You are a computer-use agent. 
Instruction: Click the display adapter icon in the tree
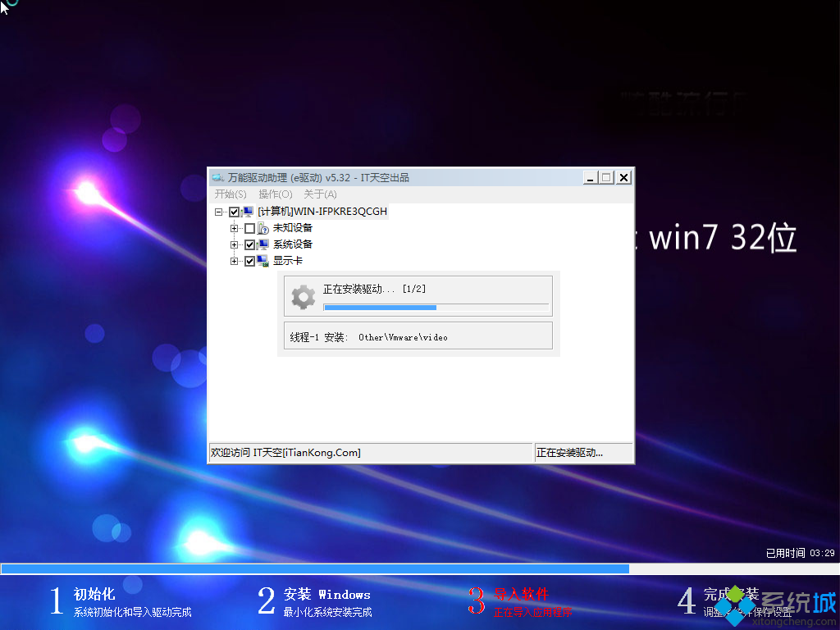click(x=261, y=261)
